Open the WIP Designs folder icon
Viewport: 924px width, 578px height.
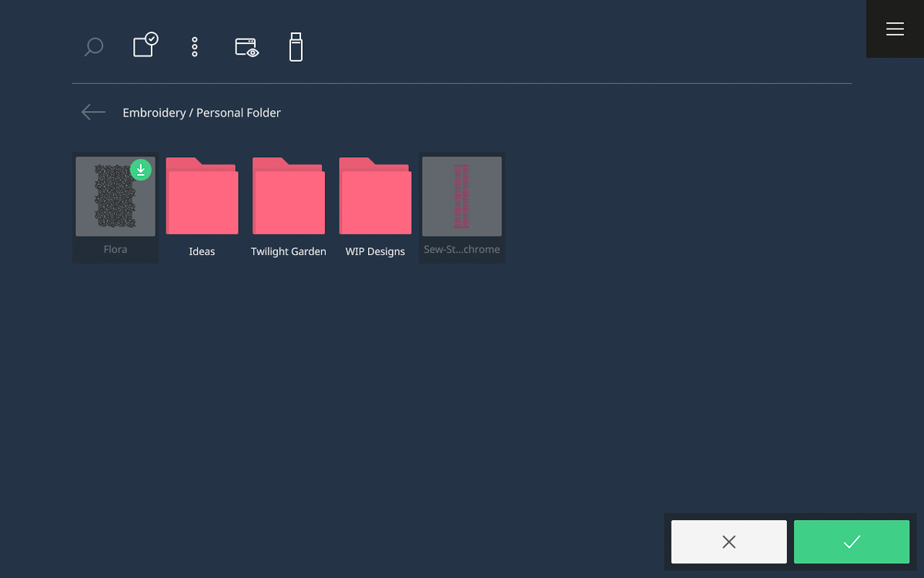(x=375, y=197)
